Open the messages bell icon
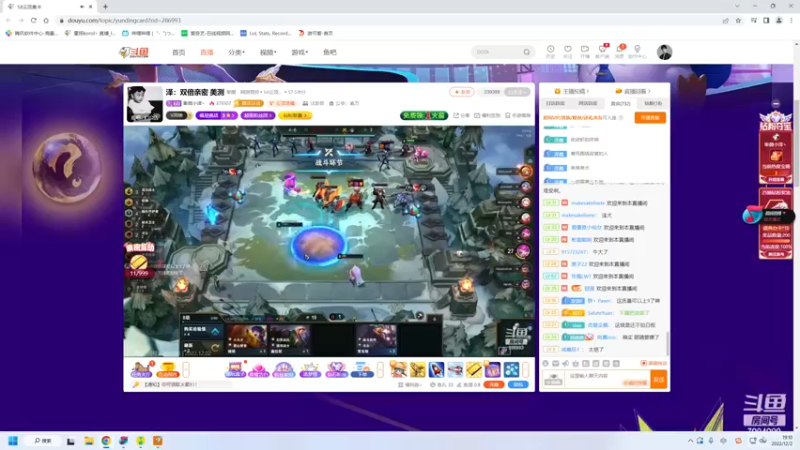 click(x=619, y=51)
